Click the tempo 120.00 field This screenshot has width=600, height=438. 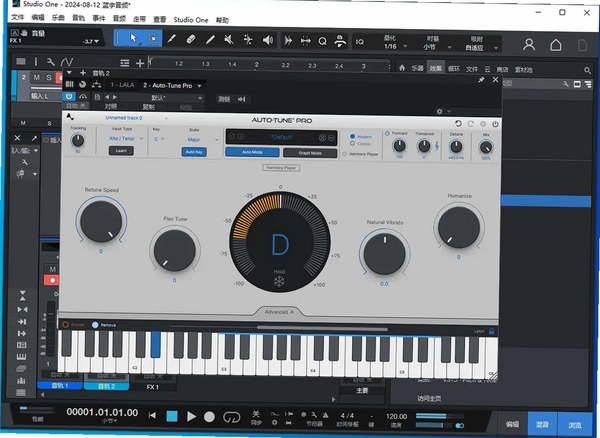[396, 416]
